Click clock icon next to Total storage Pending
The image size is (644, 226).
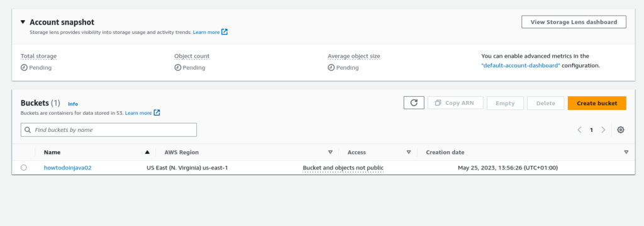(x=24, y=68)
